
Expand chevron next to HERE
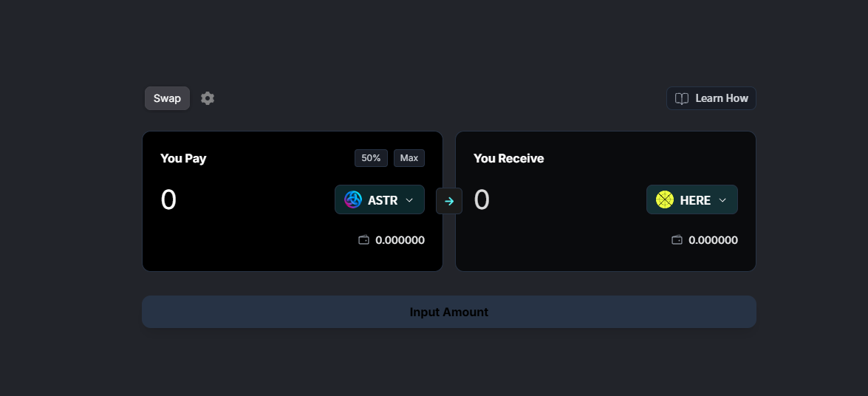coord(722,200)
